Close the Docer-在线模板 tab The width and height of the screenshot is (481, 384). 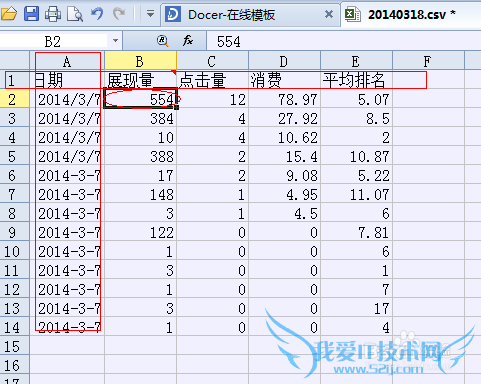(x=329, y=14)
